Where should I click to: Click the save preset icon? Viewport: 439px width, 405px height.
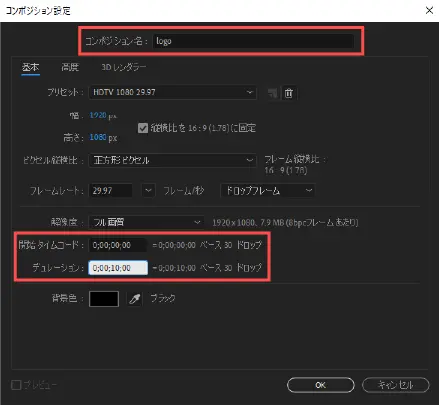point(273,93)
